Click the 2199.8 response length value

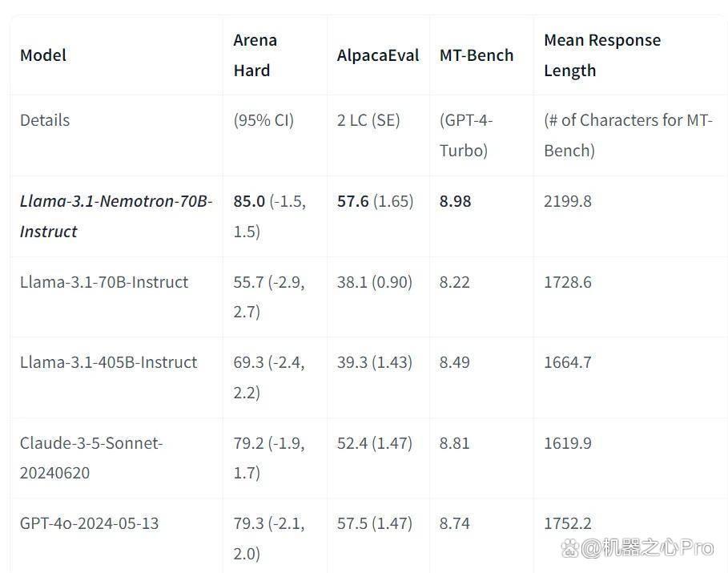point(567,201)
